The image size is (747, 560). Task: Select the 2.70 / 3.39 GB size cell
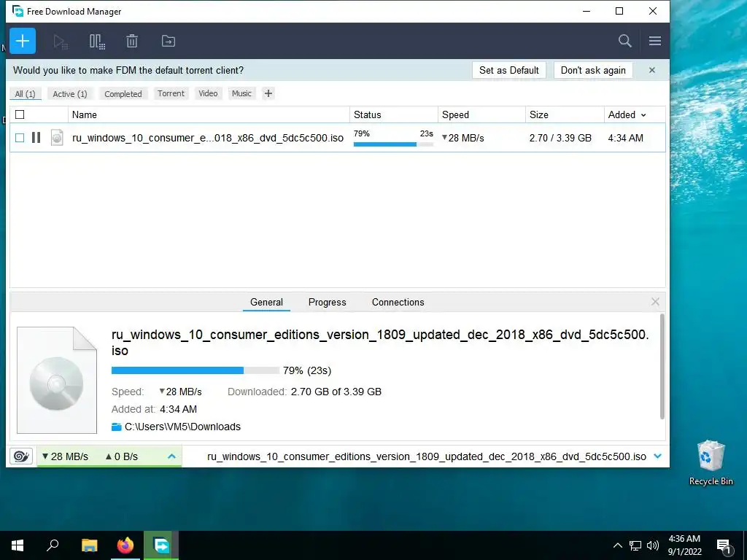(560, 138)
